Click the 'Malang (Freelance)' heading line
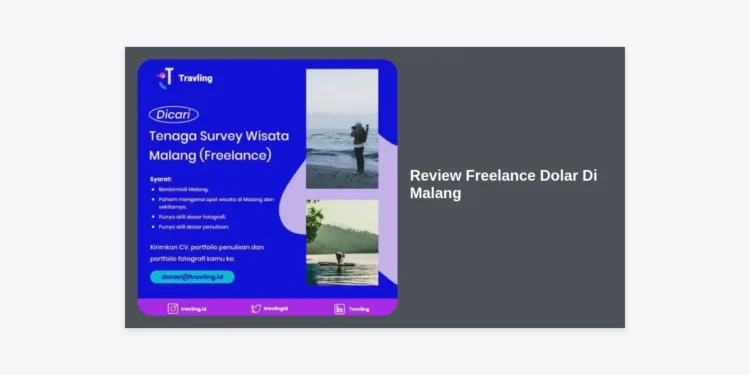750x375 pixels. pos(210,156)
